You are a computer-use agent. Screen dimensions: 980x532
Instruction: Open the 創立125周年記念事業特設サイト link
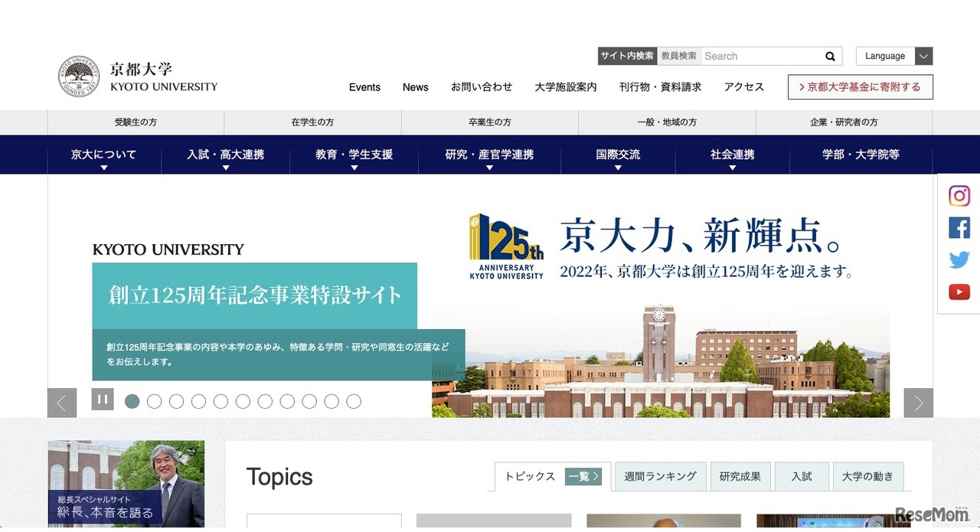click(x=254, y=294)
